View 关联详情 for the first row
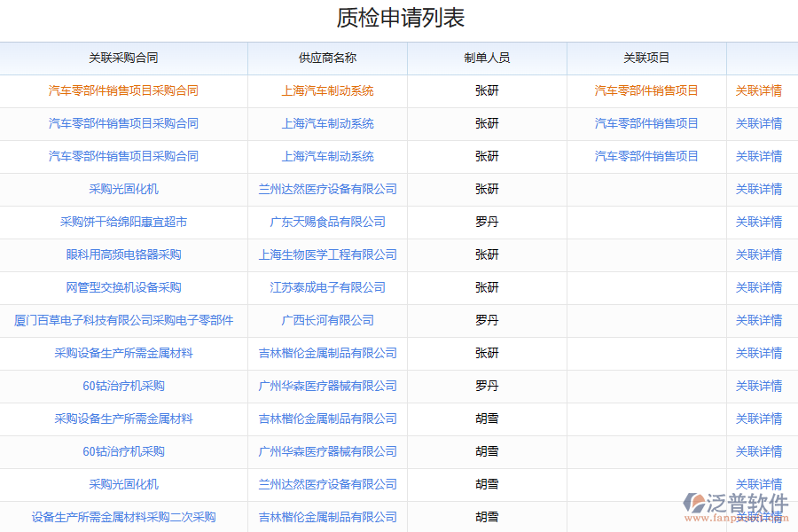 pyautogui.click(x=762, y=91)
